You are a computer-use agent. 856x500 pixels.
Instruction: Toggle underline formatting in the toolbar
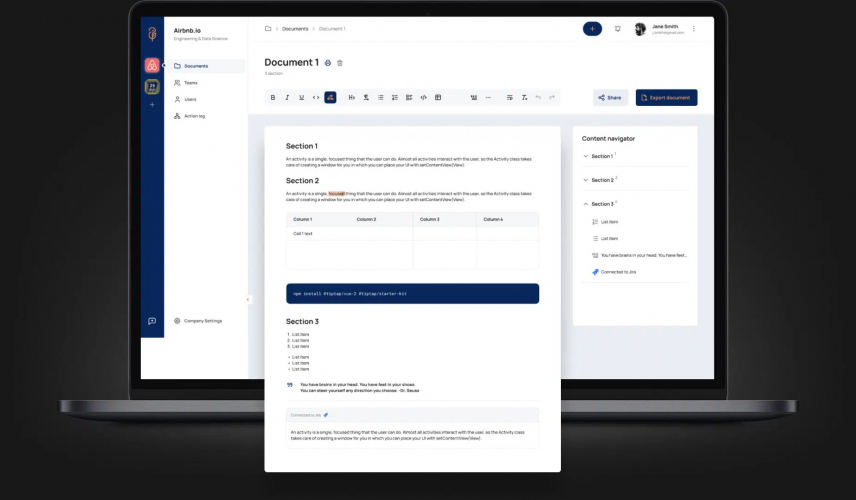coord(301,98)
